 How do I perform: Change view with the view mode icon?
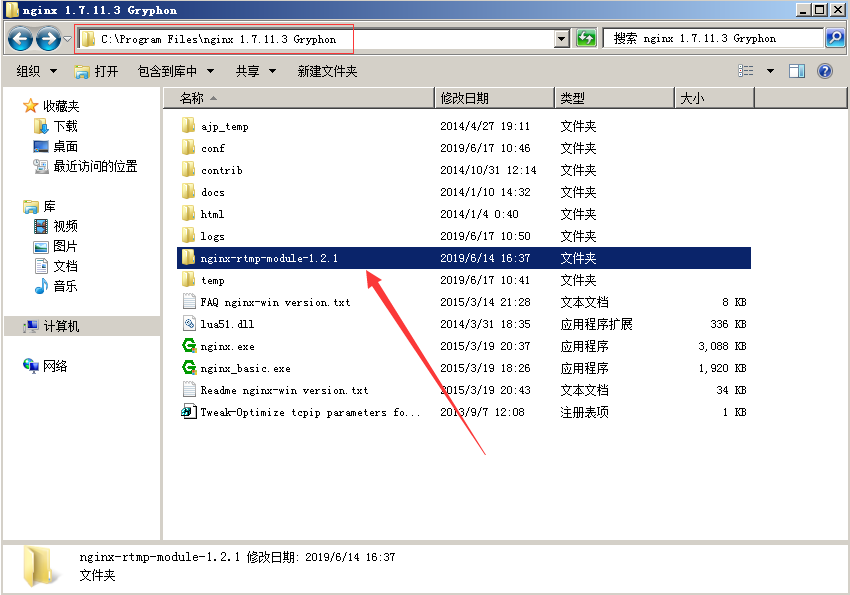pyautogui.click(x=746, y=71)
